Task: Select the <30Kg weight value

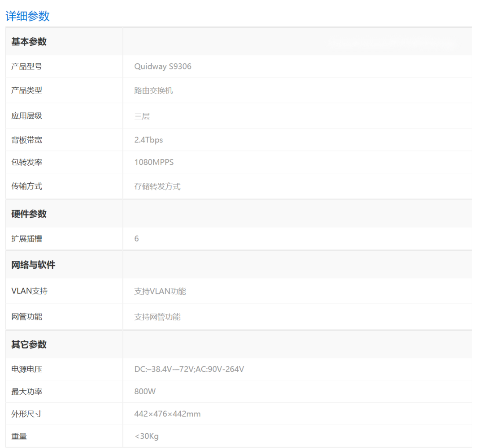Action: click(146, 436)
